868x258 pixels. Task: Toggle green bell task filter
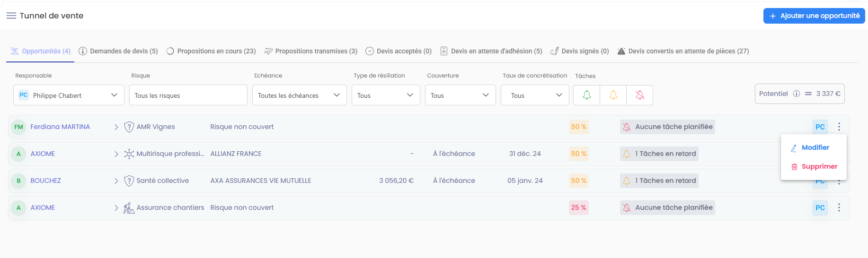coord(587,95)
